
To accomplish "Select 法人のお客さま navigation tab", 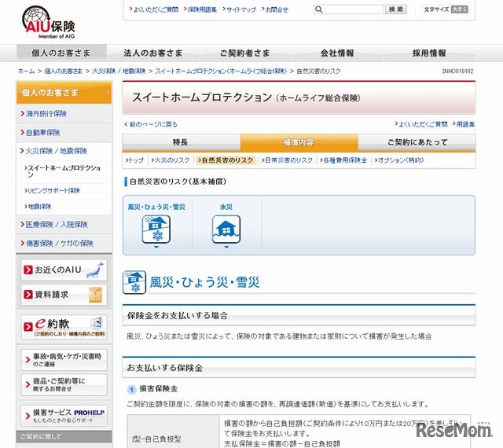I will coord(153,53).
